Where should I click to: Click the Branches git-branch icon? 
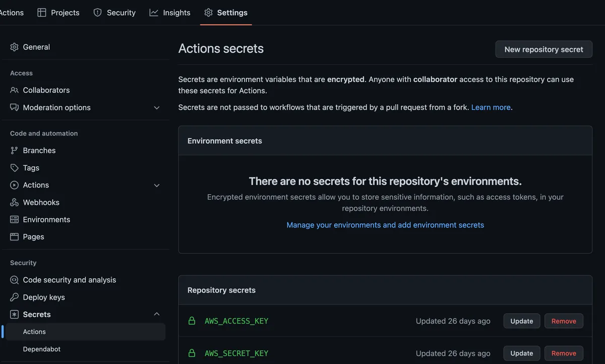[x=14, y=150]
